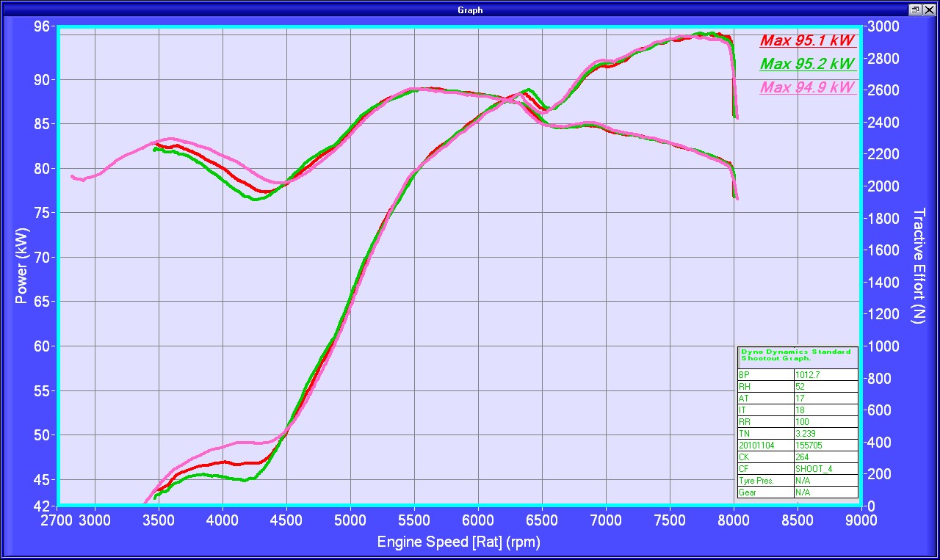Image resolution: width=940 pixels, height=560 pixels.
Task: Select the RR value 100 cell
Action: (825, 421)
